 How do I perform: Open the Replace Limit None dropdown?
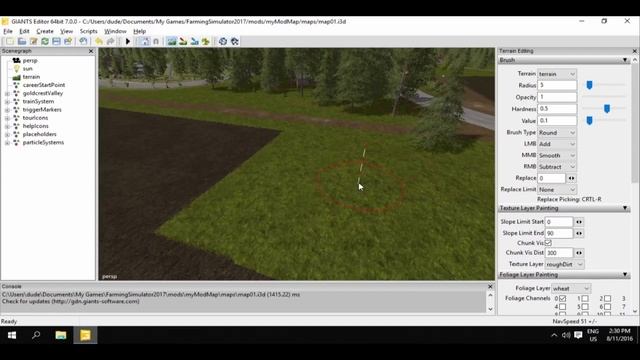pyautogui.click(x=557, y=190)
